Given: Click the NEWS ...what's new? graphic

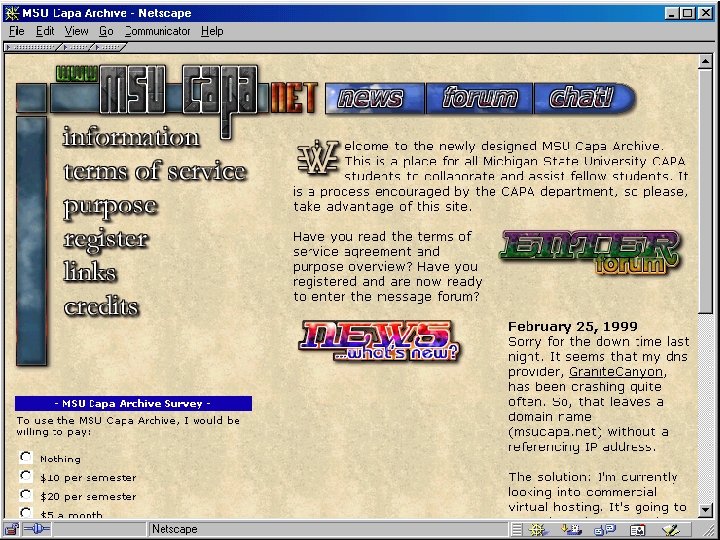Looking at the screenshot, I should [379, 341].
